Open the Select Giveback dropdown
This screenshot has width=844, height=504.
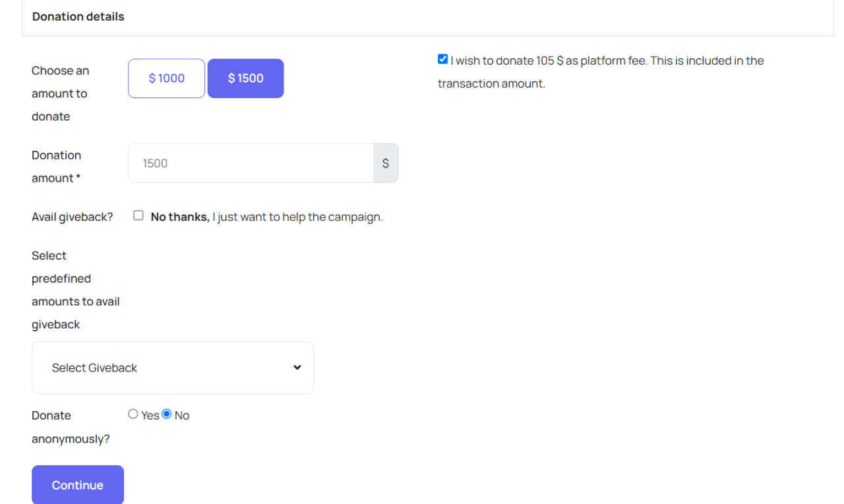pos(173,368)
